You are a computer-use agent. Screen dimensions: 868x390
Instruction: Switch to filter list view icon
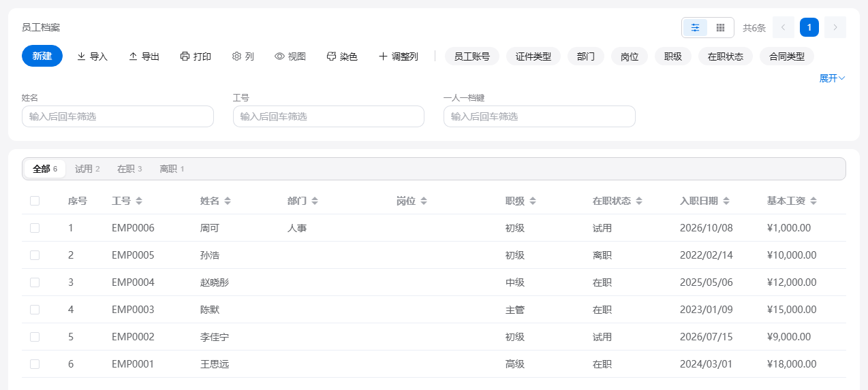pos(696,27)
